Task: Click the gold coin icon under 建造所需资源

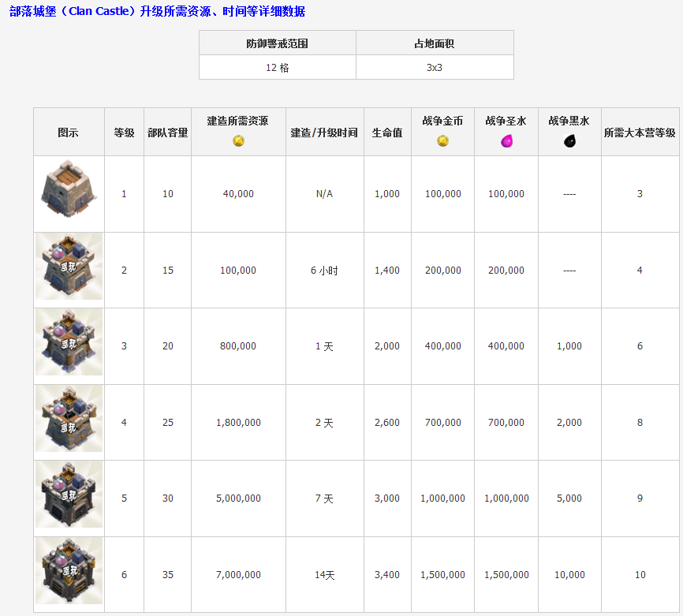Action: (x=238, y=140)
